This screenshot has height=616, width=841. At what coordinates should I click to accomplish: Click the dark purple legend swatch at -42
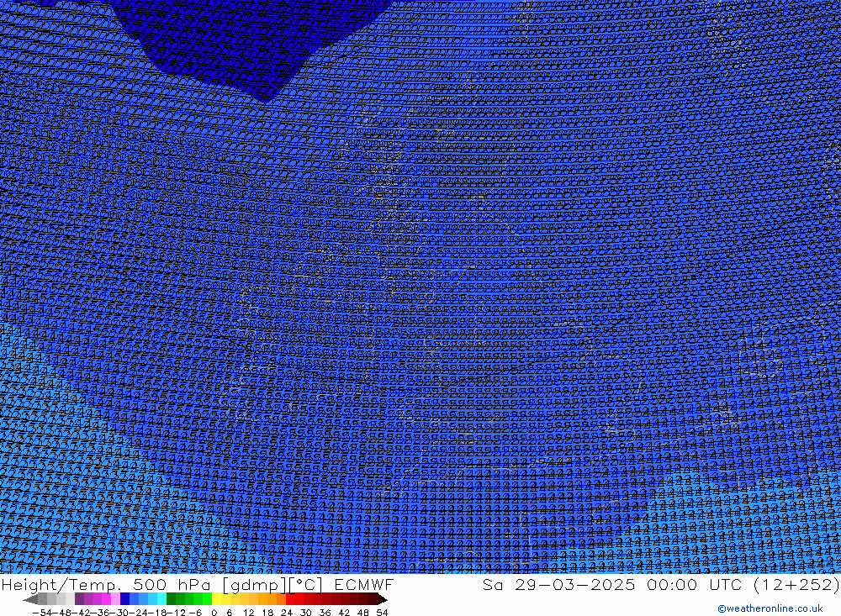[x=79, y=600]
